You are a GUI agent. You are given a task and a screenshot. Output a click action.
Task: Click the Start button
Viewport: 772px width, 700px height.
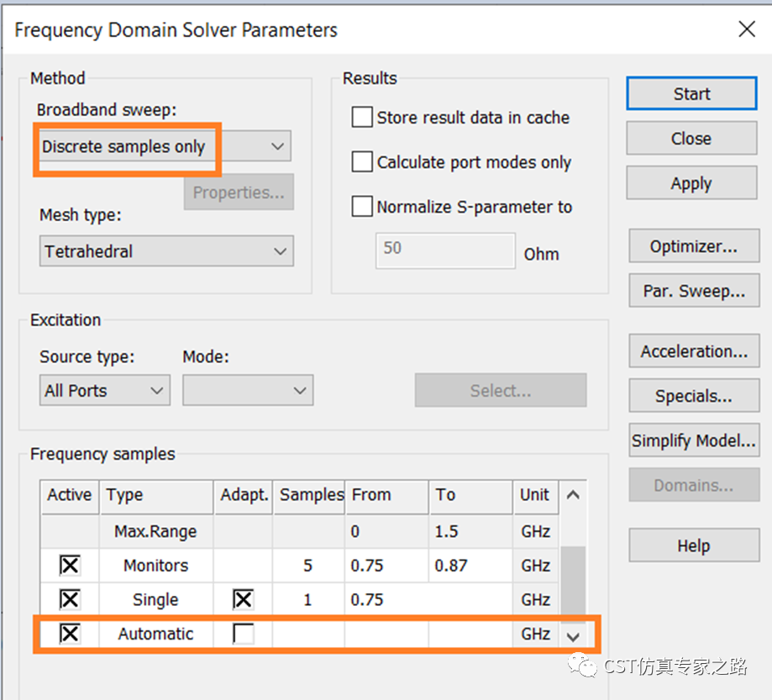coord(691,94)
